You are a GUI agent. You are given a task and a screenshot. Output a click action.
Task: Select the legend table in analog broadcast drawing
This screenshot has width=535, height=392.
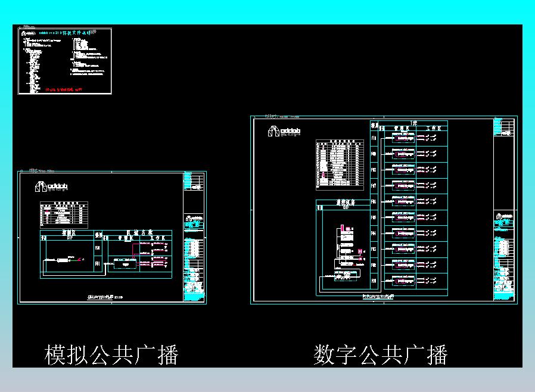[x=64, y=214]
